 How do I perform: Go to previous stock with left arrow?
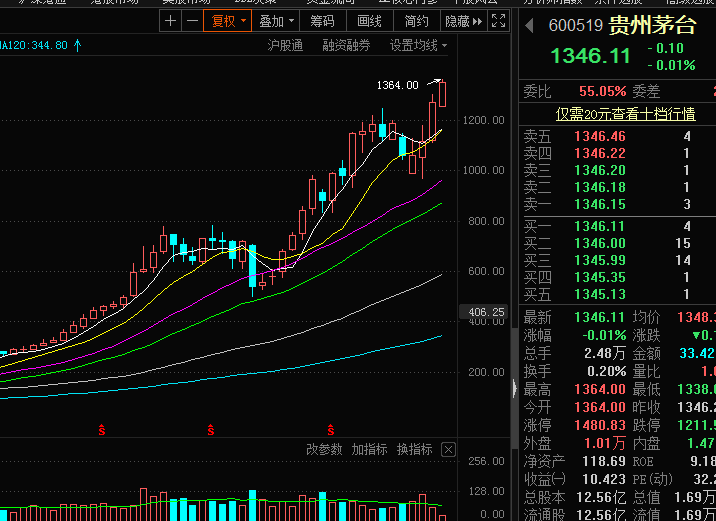coord(530,25)
